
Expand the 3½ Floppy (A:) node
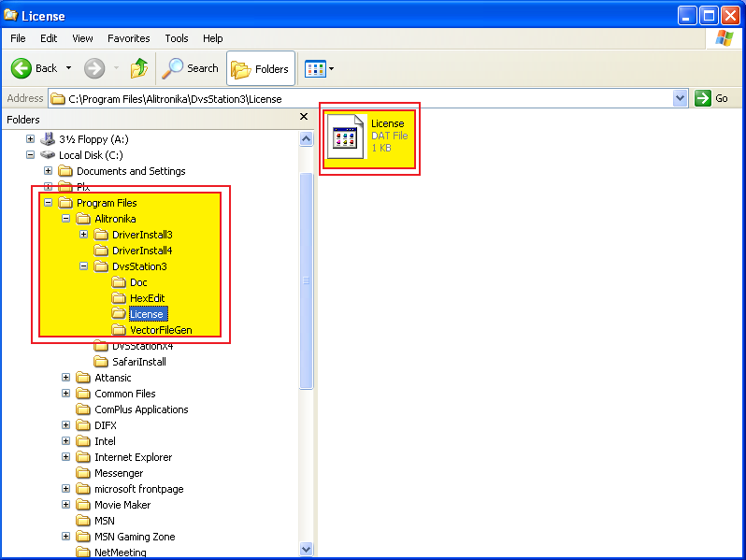[x=31, y=139]
